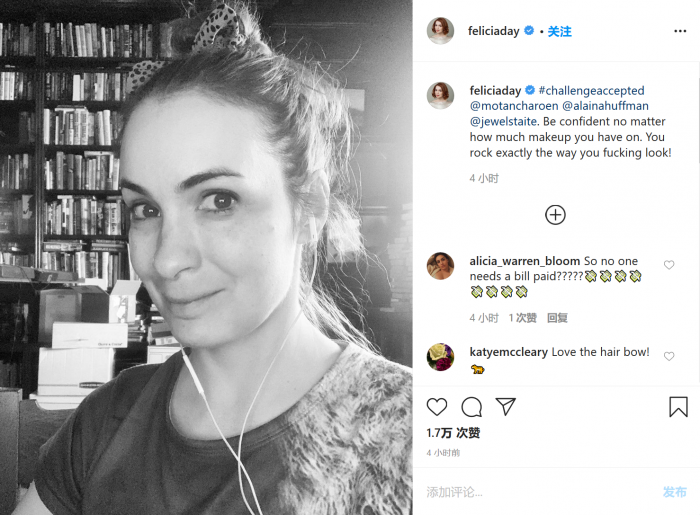Load more comments with plus circle

[555, 215]
